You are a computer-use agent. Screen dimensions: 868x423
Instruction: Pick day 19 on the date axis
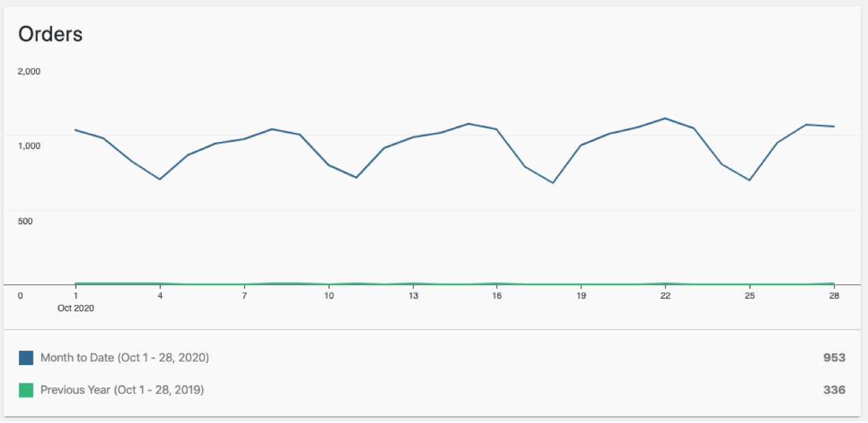pos(581,295)
